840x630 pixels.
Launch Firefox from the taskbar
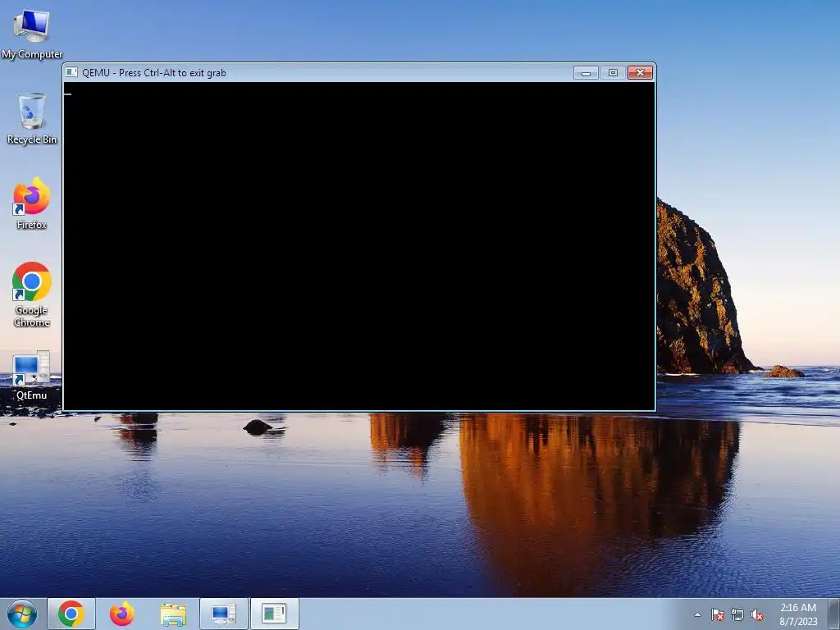point(122,614)
